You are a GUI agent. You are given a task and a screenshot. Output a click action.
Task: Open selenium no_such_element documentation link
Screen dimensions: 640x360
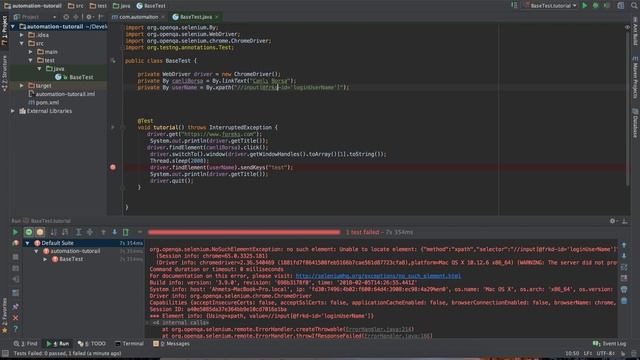[x=378, y=276]
